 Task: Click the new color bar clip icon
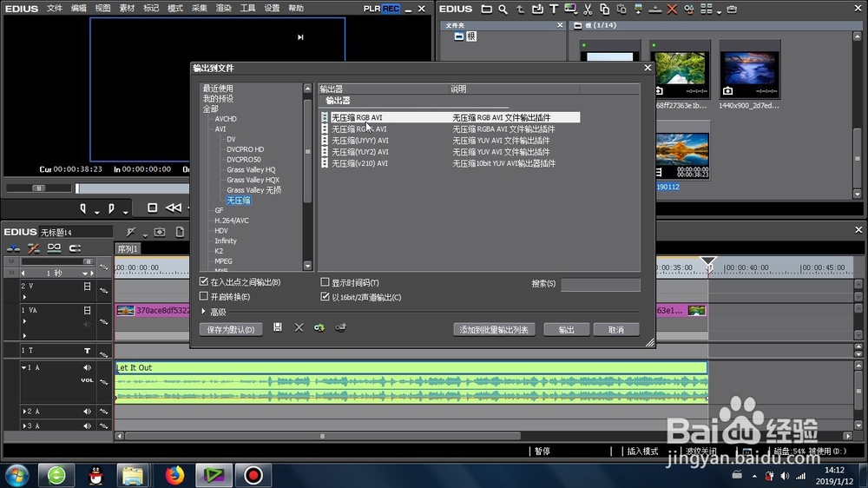pyautogui.click(x=570, y=9)
